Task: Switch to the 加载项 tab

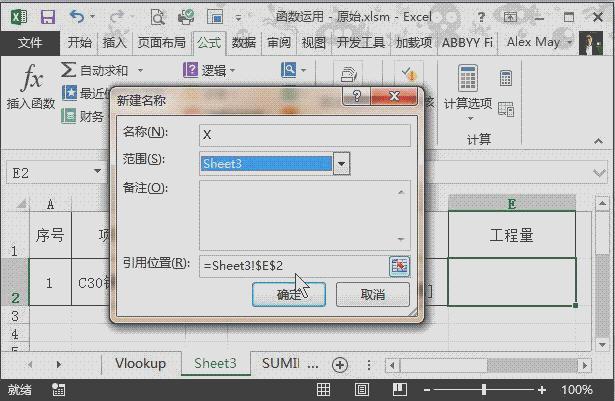Action: [414, 42]
